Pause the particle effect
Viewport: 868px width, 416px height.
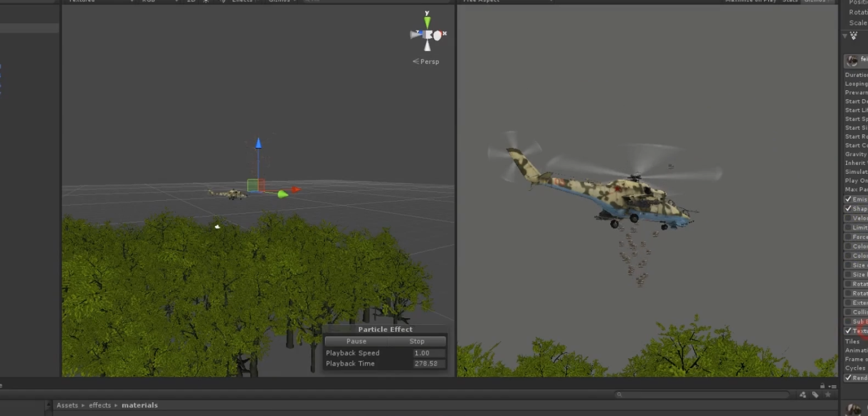[356, 341]
